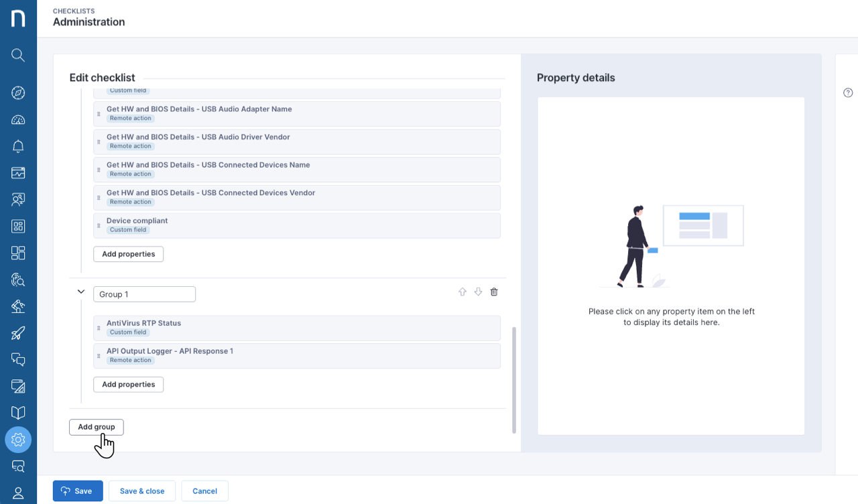Select API Output Logger - API Response 1
The width and height of the screenshot is (858, 504).
(x=297, y=356)
